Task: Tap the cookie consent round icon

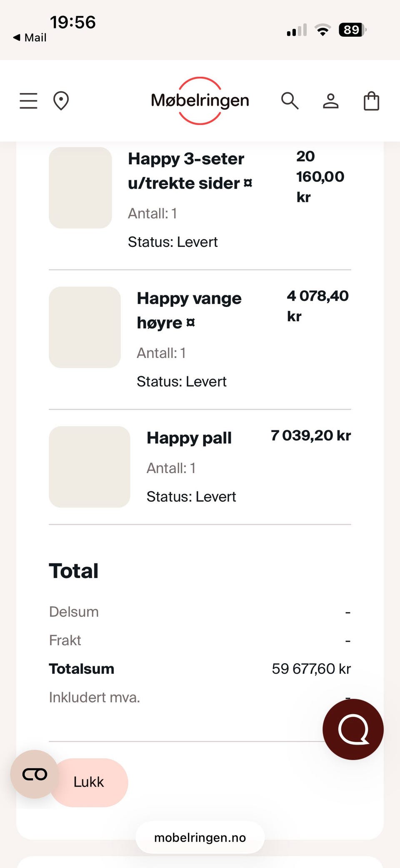Action: point(35,774)
